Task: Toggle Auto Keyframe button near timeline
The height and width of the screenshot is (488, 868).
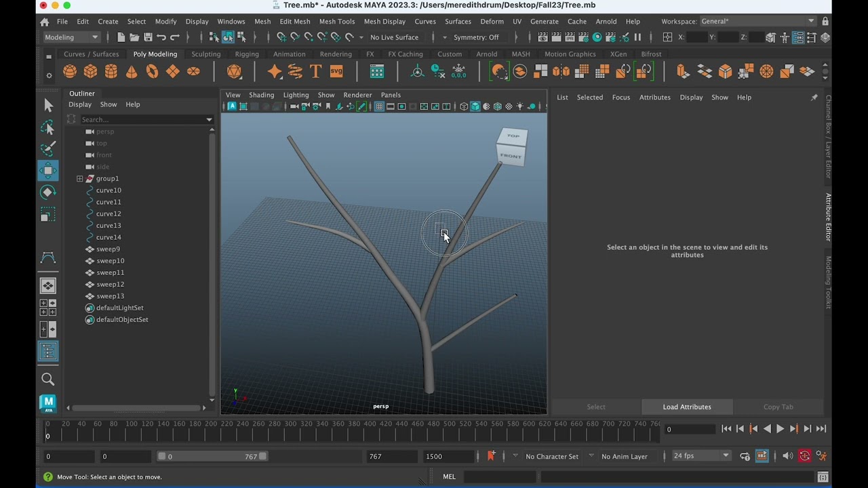Action: coord(804,456)
